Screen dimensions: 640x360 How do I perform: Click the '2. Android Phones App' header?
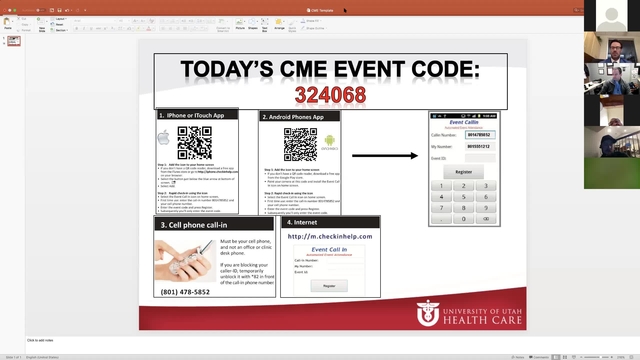(299, 117)
